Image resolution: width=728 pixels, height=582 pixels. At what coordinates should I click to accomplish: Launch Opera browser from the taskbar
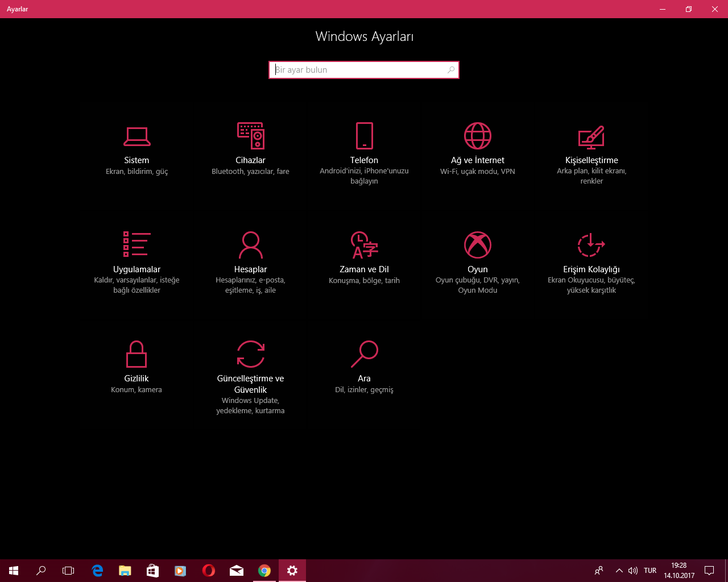click(x=208, y=571)
